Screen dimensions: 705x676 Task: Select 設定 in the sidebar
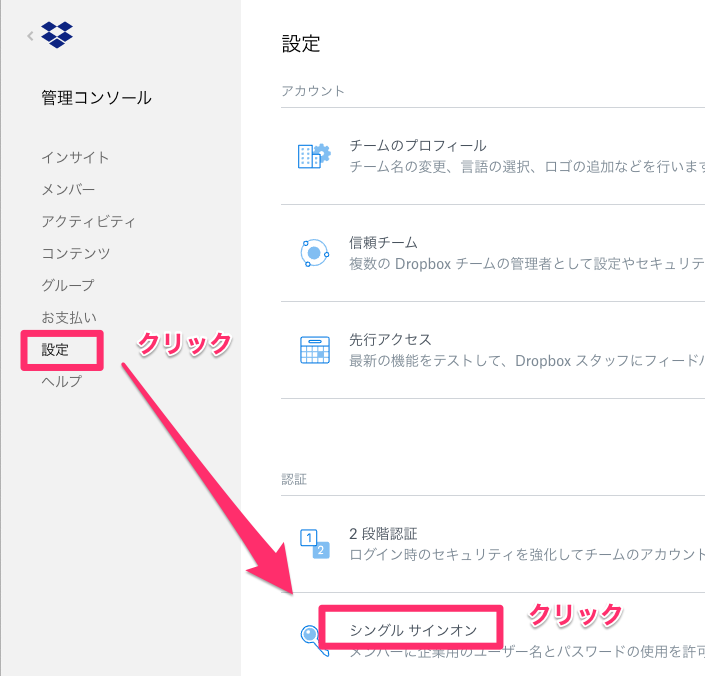point(55,349)
